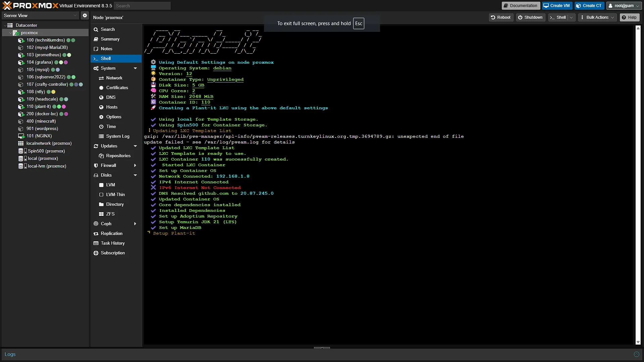Open the Certificates section
644x362 pixels.
tap(116, 88)
